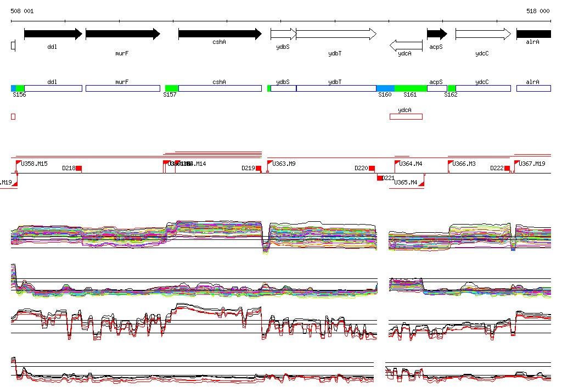Click the ydcC label under the white arrow
This screenshot has height=392, width=562.
click(482, 53)
